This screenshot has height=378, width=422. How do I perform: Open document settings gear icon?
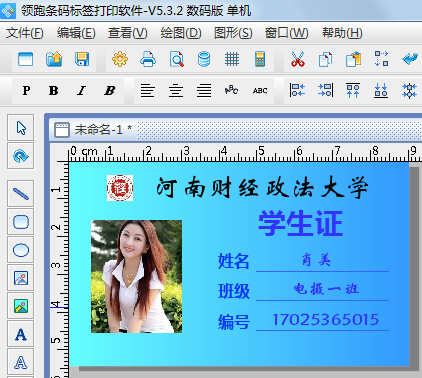pos(120,59)
